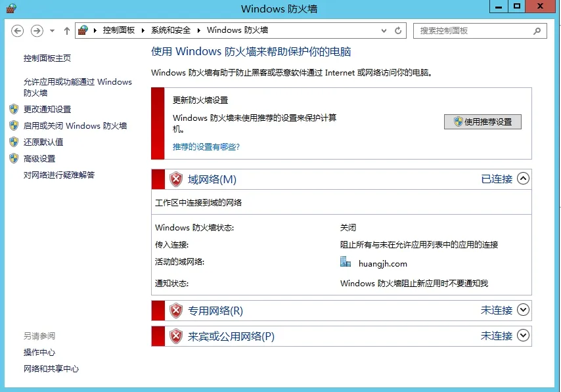The width and height of the screenshot is (561, 392).
Task: Minimize the Windows 防火墙 window
Action: click(499, 7)
